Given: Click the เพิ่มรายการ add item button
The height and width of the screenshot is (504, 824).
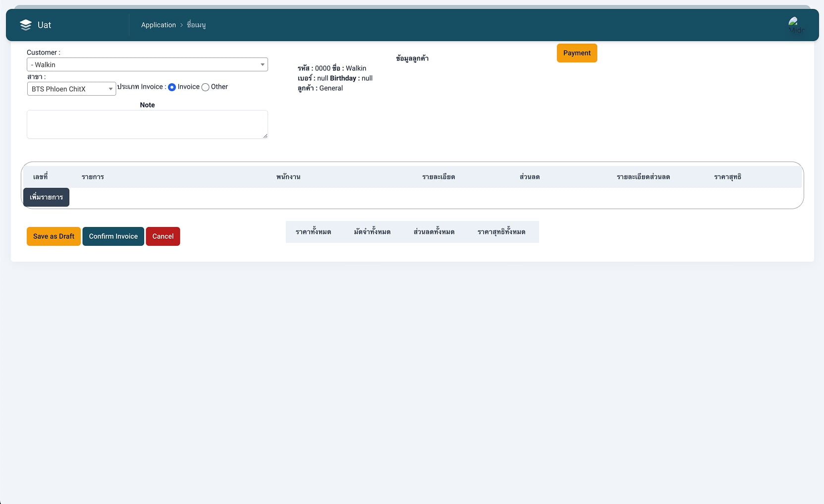Looking at the screenshot, I should pos(46,197).
